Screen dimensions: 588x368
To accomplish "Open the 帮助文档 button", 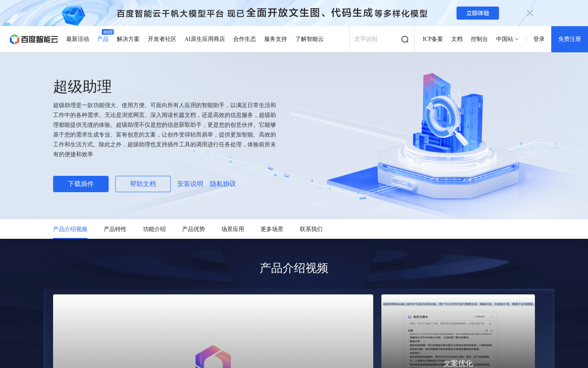I will pos(143,184).
